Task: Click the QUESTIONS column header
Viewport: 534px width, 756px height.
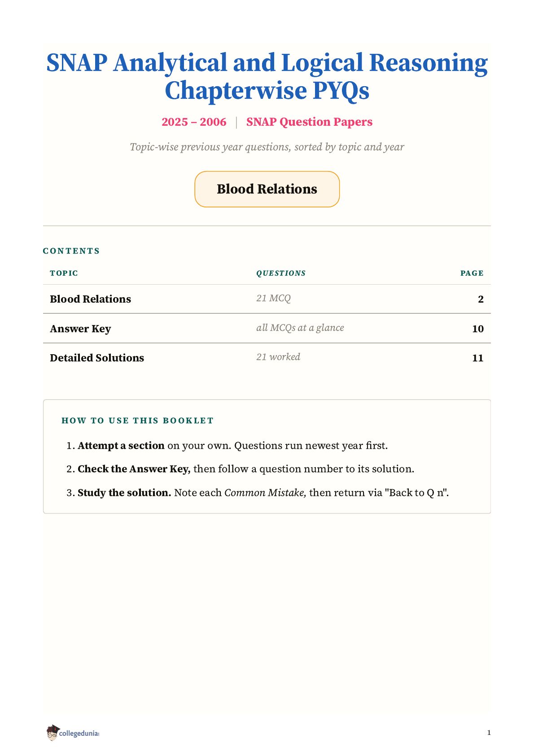Action: [281, 273]
